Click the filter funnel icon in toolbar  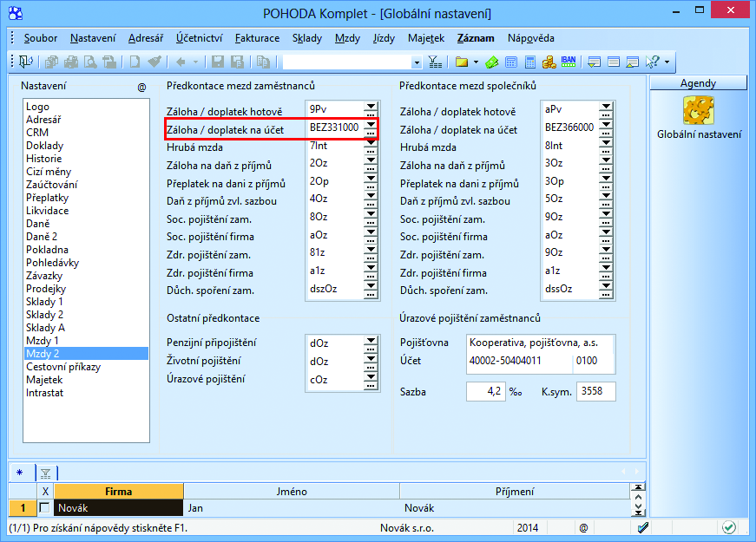tap(435, 62)
